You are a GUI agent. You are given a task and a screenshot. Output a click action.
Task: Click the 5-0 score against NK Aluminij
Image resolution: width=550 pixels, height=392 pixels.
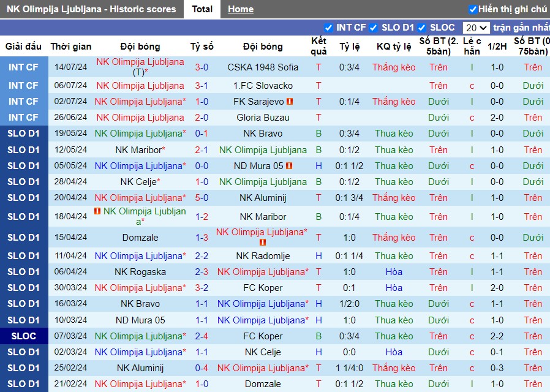click(x=202, y=198)
